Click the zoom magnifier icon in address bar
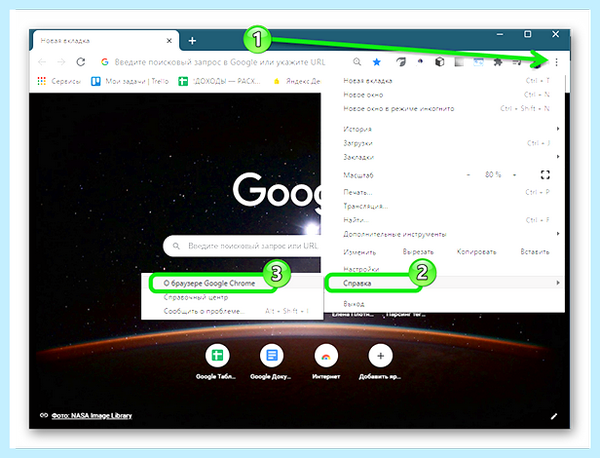Screen dimensions: 600x458 pos(357,62)
